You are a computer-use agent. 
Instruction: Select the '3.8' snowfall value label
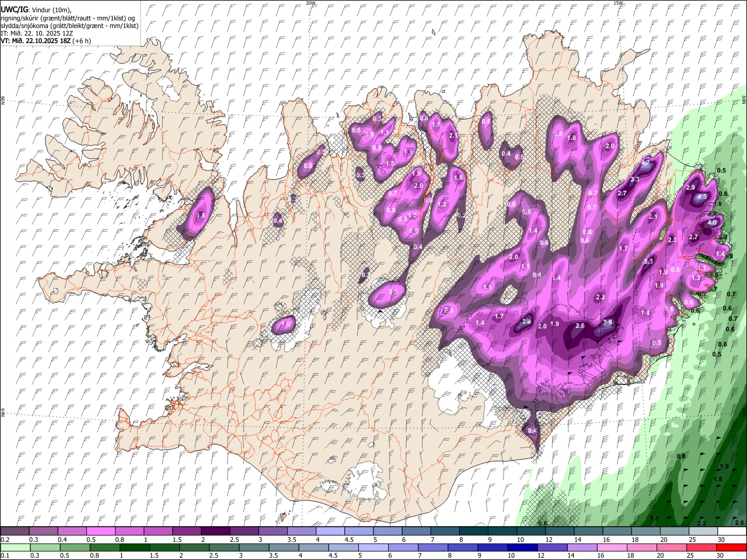pyautogui.click(x=608, y=322)
